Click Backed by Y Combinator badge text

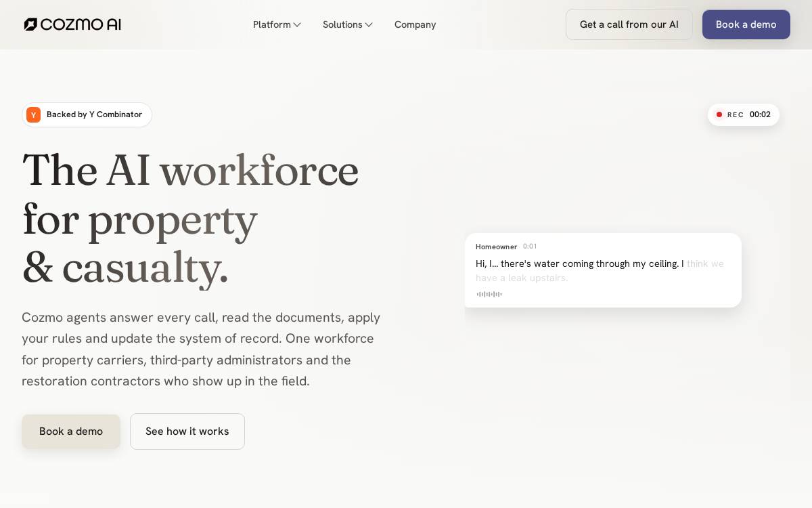pos(94,114)
